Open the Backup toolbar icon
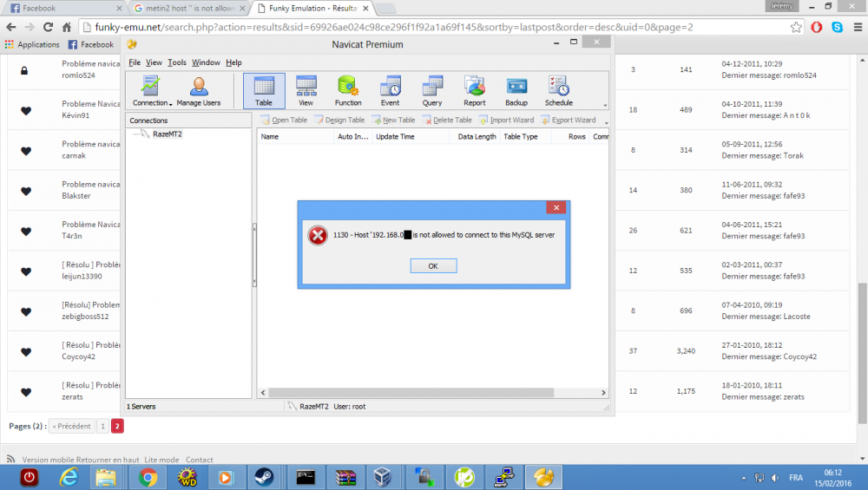868x490 pixels. 516,91
